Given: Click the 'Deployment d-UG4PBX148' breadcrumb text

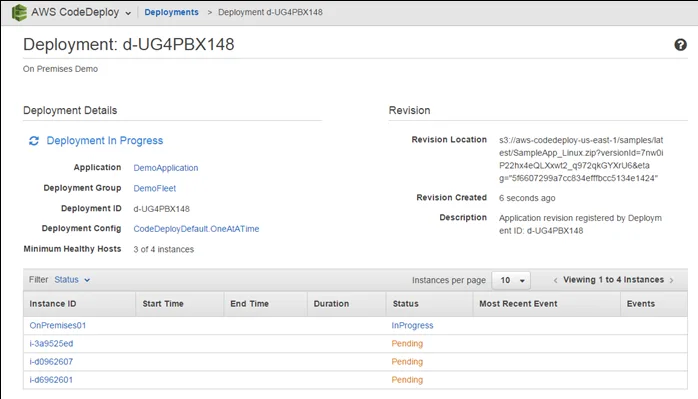Looking at the screenshot, I should click(x=270, y=12).
